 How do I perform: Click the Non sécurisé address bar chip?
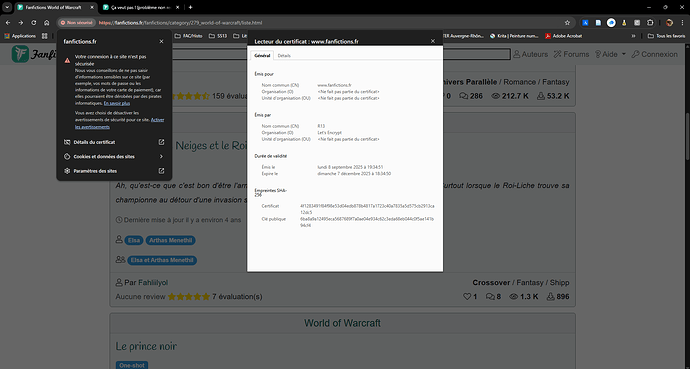[77, 22]
